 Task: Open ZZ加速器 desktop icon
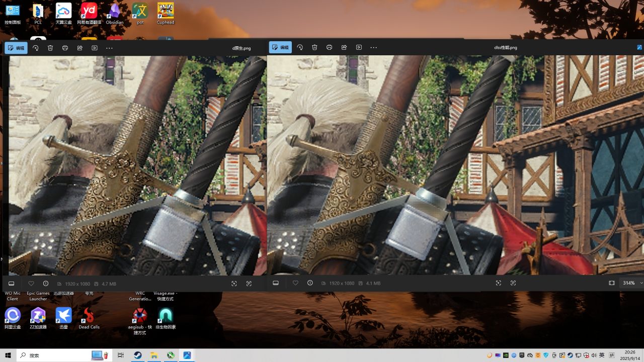[x=38, y=318]
